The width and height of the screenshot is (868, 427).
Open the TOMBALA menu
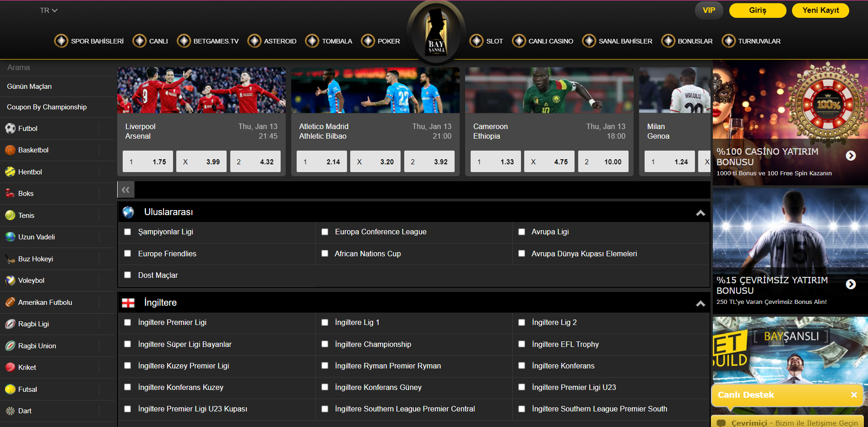(x=337, y=41)
